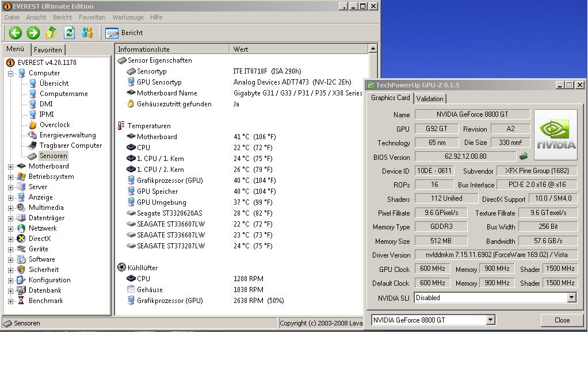The height and width of the screenshot is (372, 588).
Task: Select the Sensoren tree item icon
Action: (x=33, y=156)
